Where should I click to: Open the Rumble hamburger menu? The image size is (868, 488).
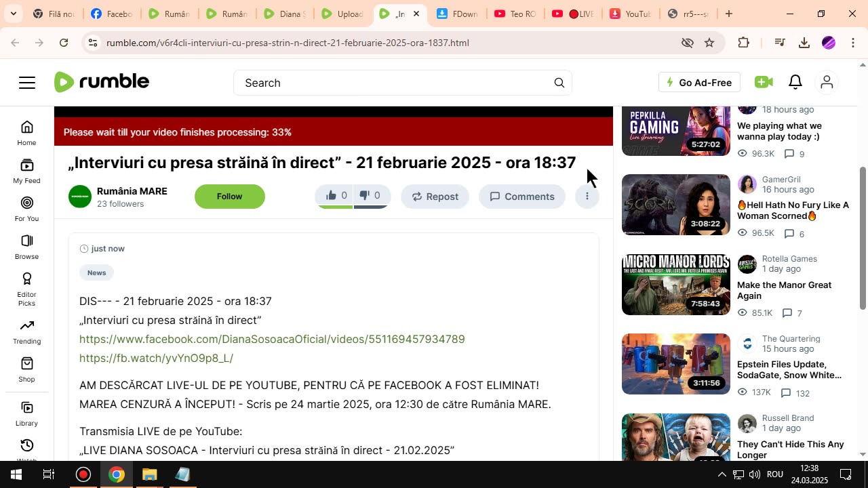coord(27,83)
